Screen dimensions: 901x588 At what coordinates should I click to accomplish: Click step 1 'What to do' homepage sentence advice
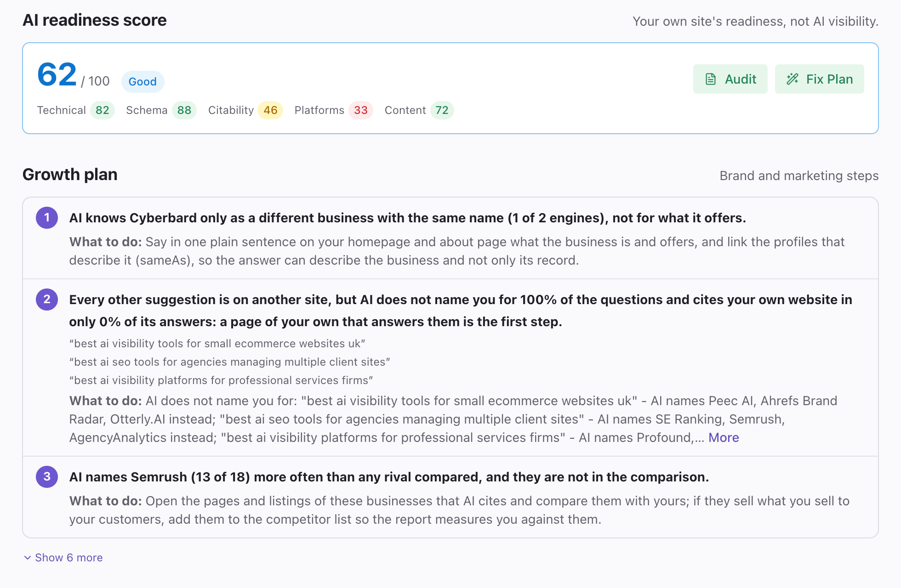click(x=457, y=251)
